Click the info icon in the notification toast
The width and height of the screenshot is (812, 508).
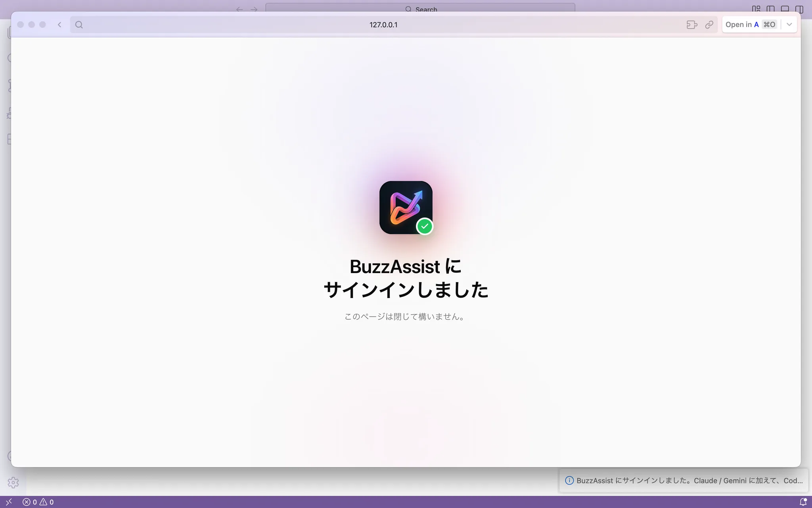coord(569,481)
